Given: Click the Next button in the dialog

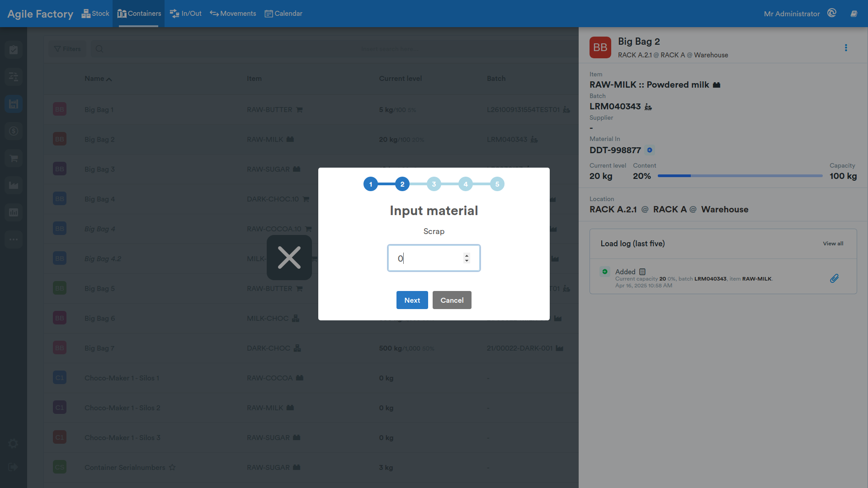Looking at the screenshot, I should [412, 300].
